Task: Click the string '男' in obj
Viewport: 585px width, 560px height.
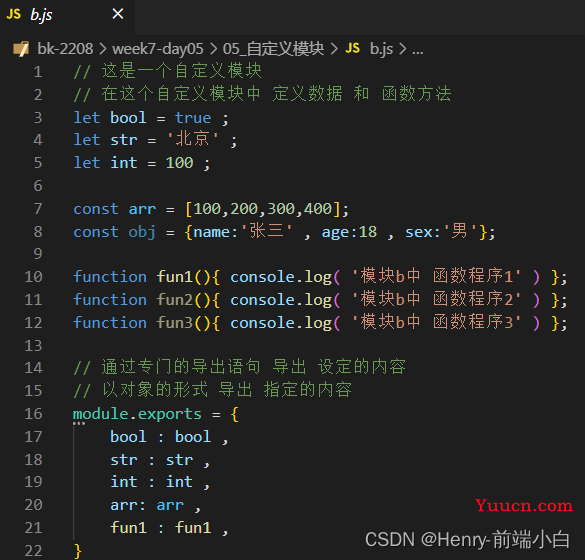Action: pos(459,231)
